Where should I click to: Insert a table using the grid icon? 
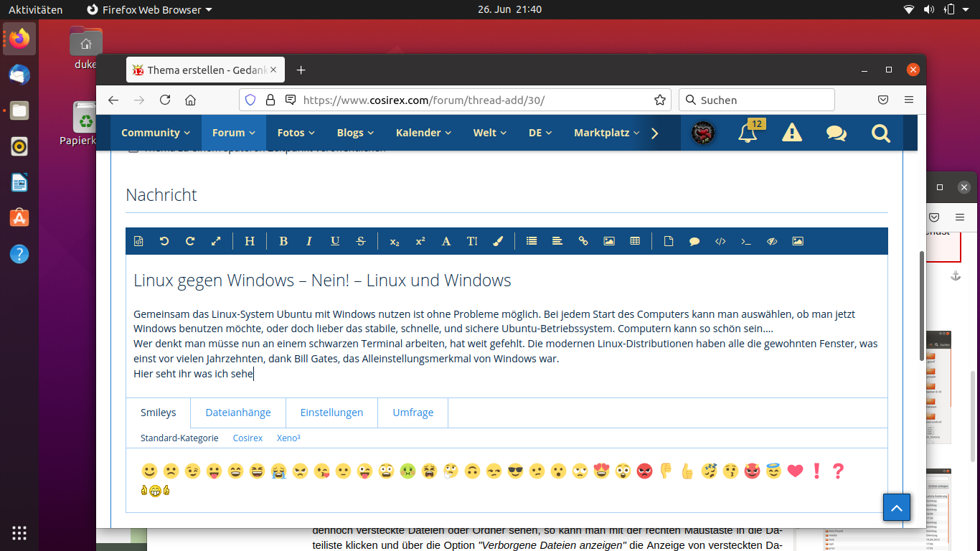(635, 241)
